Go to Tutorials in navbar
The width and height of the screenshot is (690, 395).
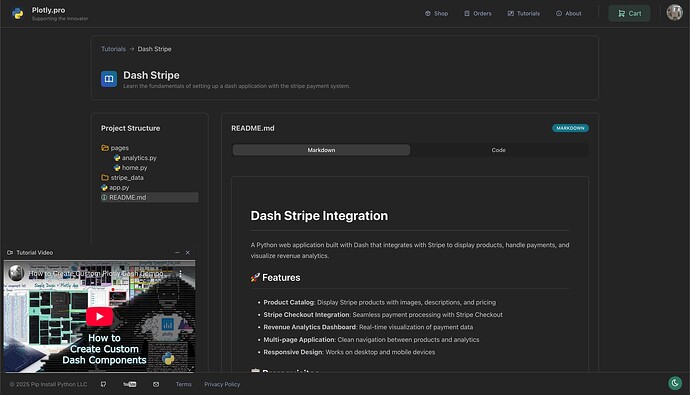pos(523,14)
